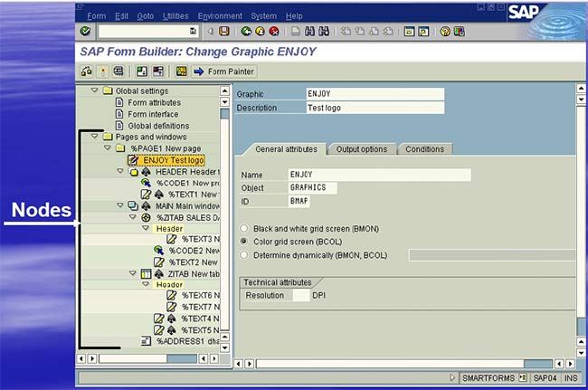
Task: Click the Check form icon
Action: tap(103, 71)
